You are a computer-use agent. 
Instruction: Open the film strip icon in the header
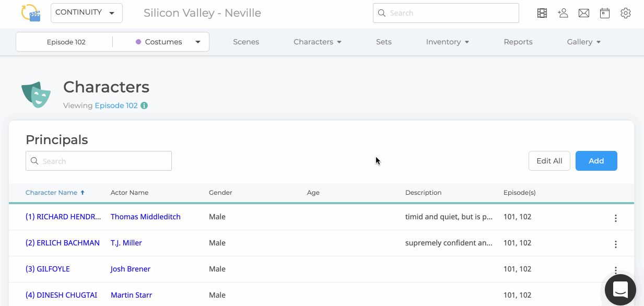pos(542,14)
